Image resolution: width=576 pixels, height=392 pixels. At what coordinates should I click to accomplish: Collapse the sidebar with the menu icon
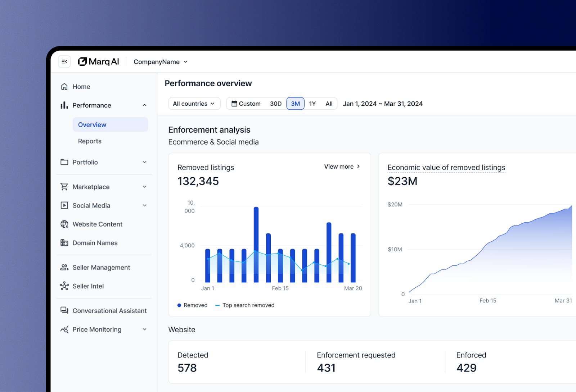coord(64,62)
